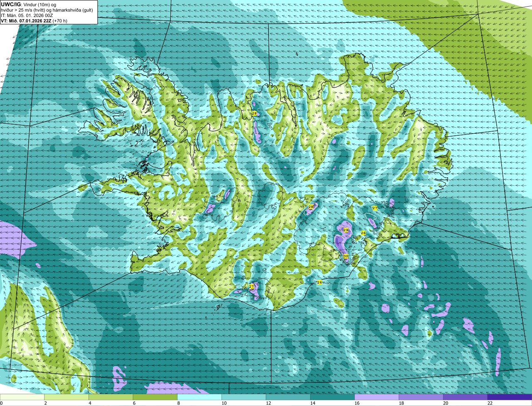
Task: Click the yellow max gust label 30
Action: [346, 256]
